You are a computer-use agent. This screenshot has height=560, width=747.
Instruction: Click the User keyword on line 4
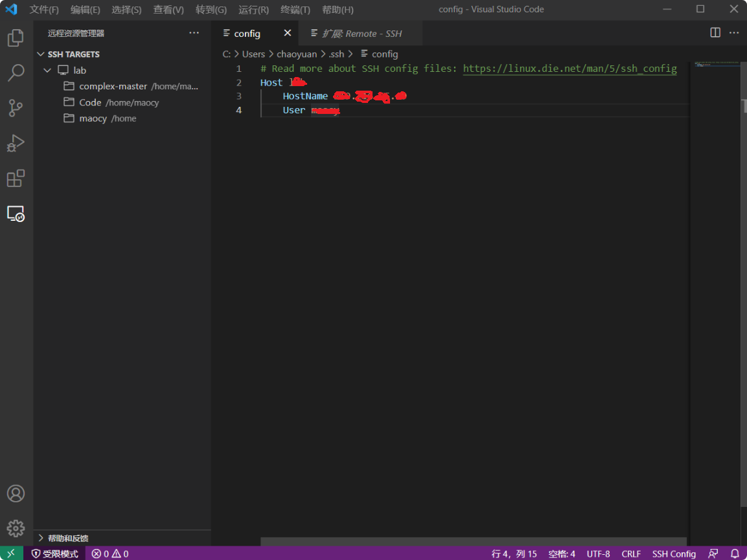(294, 110)
